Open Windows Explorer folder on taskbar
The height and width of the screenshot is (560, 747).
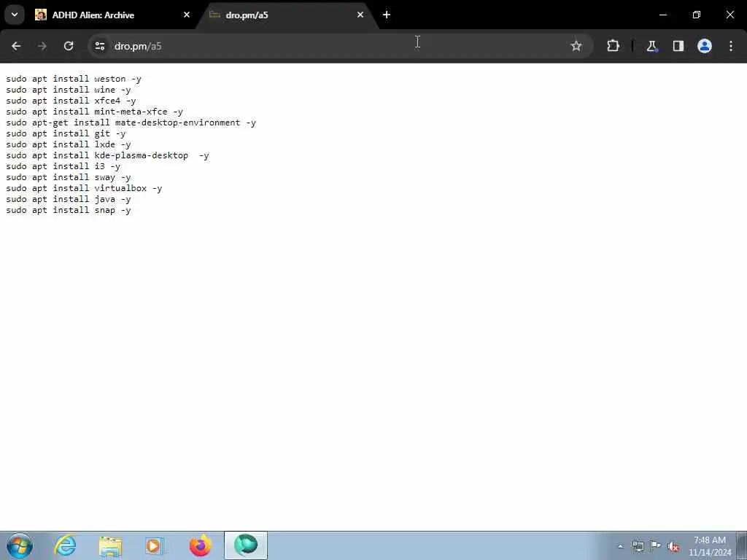[111, 545]
